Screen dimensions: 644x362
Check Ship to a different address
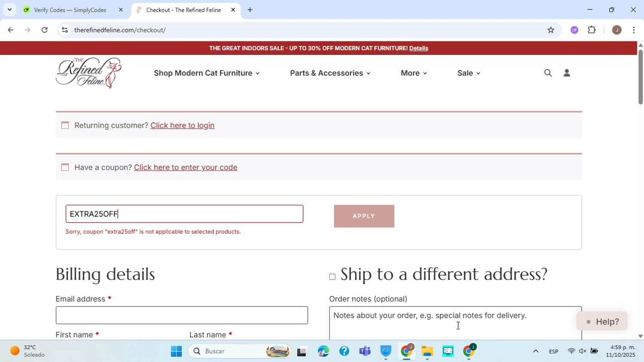coord(332,277)
